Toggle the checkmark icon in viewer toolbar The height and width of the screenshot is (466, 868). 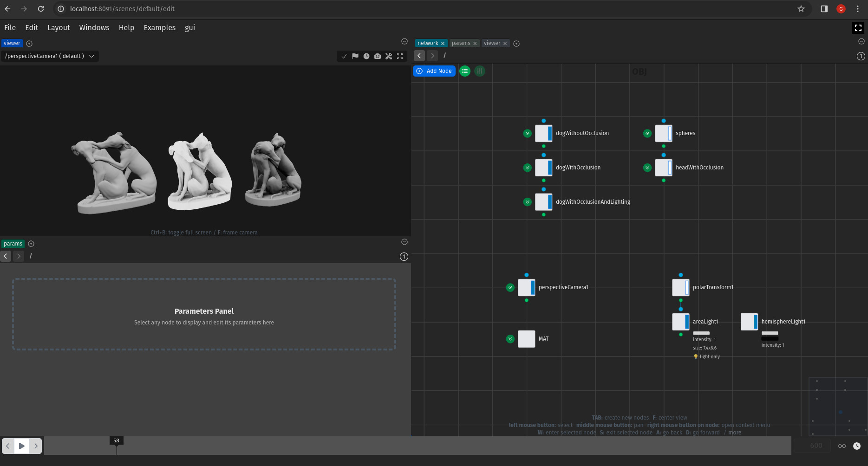point(344,56)
